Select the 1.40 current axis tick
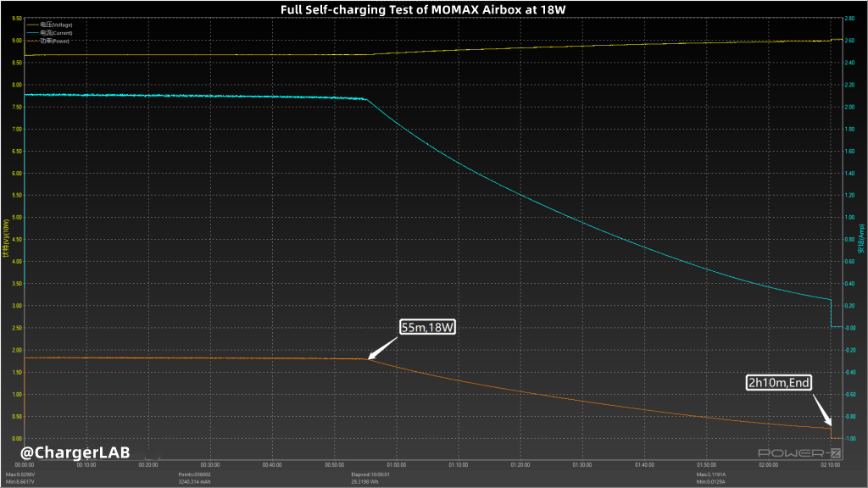The height and width of the screenshot is (488, 868). 849,173
